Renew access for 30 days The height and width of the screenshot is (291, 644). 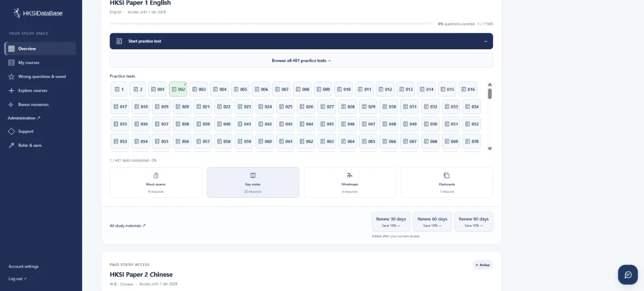point(391,221)
